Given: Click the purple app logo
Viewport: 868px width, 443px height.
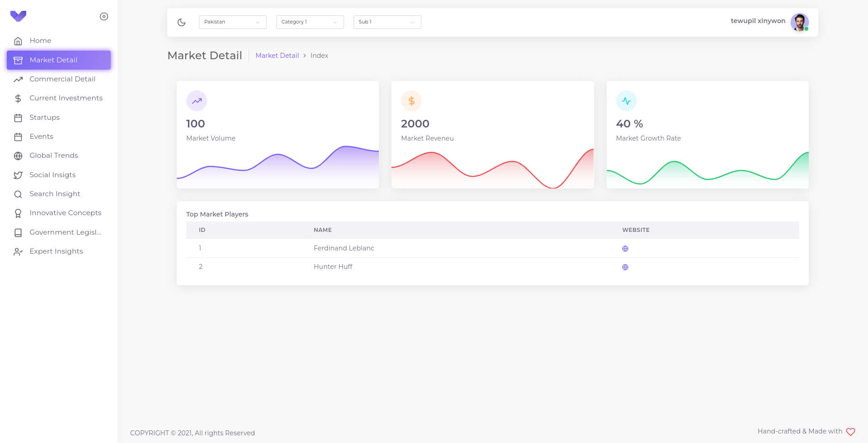Looking at the screenshot, I should tap(18, 16).
